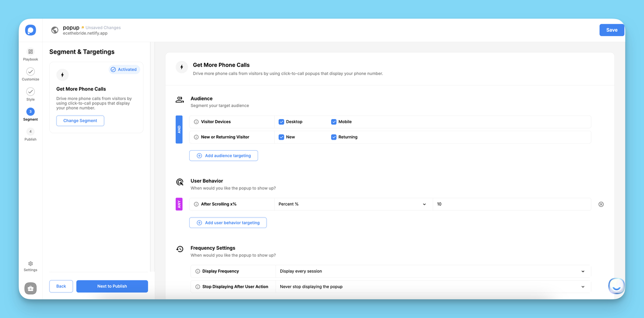Click the Popupsmart logo icon
This screenshot has height=318, width=644.
[31, 30]
